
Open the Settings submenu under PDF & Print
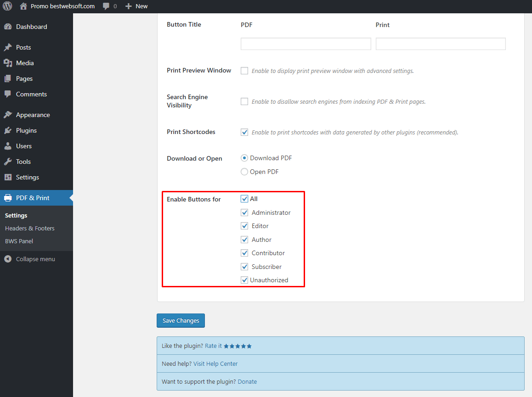(x=16, y=216)
